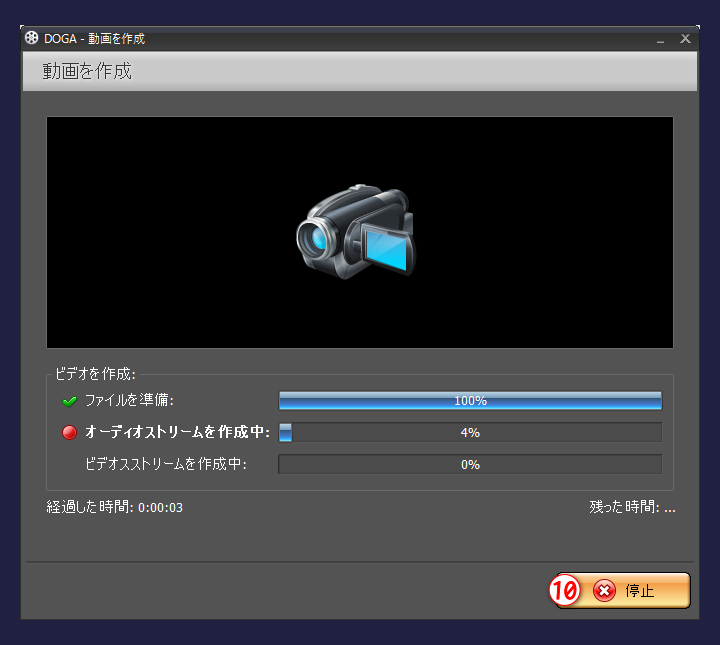Click the ビデオを作成 group label
Image resolution: width=720 pixels, height=645 pixels.
(x=95, y=374)
